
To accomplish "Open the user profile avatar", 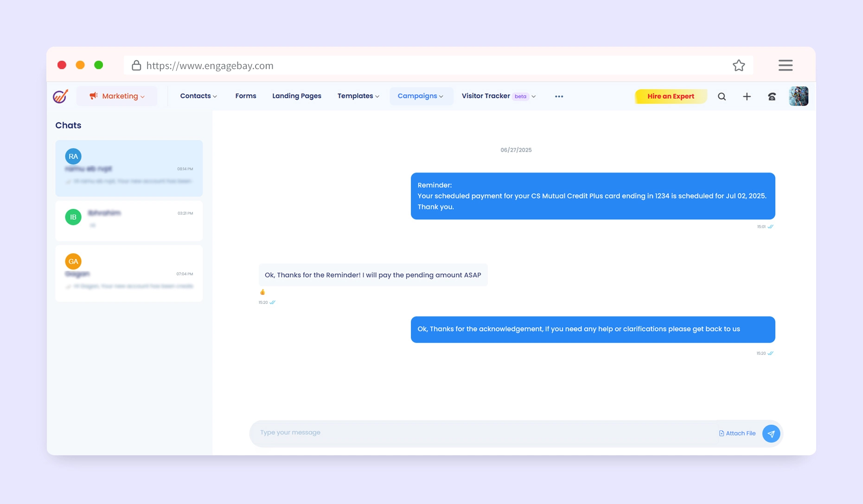I will point(798,96).
